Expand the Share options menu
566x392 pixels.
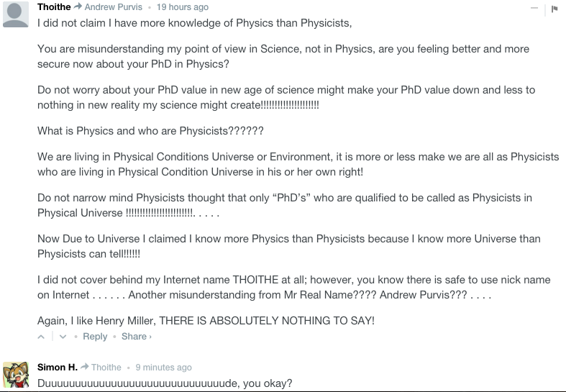click(136, 337)
